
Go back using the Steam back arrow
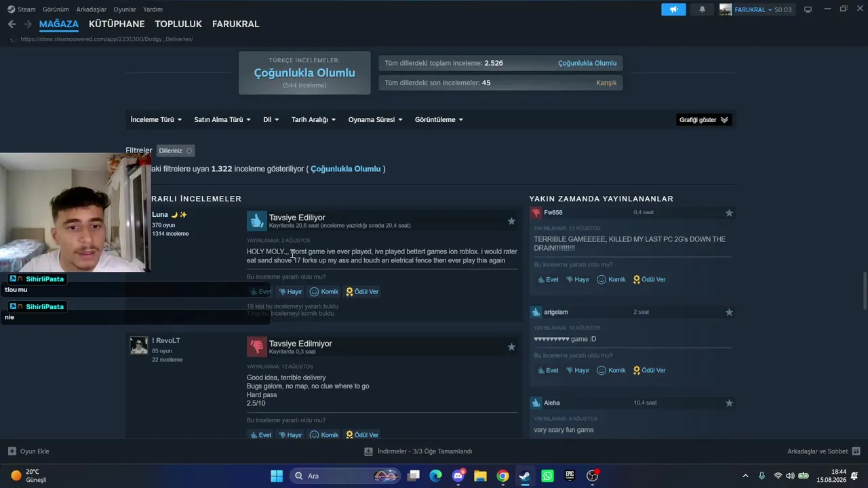pos(12,24)
